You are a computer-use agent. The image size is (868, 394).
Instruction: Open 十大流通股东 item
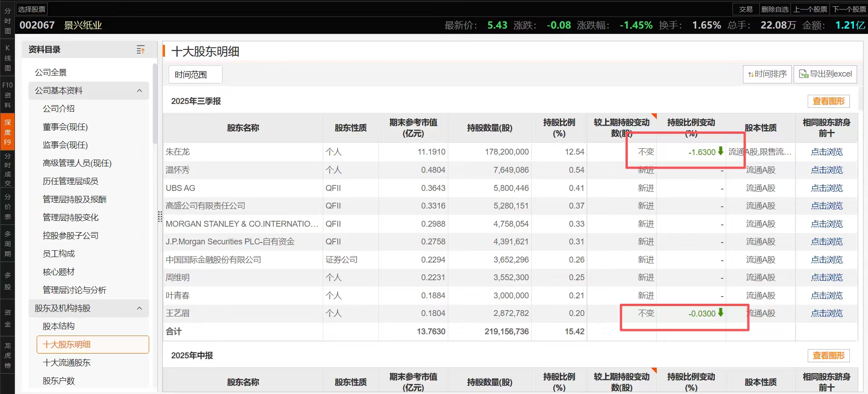pos(67,363)
